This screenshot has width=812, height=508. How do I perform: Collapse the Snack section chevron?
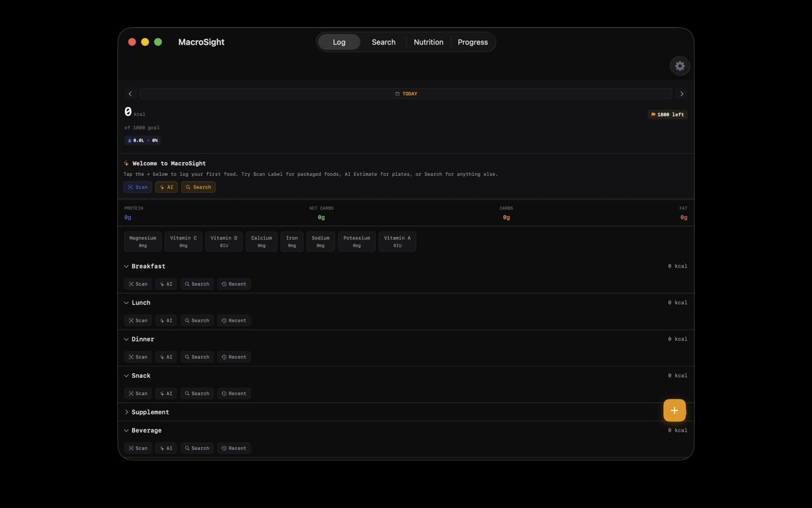pyautogui.click(x=126, y=376)
